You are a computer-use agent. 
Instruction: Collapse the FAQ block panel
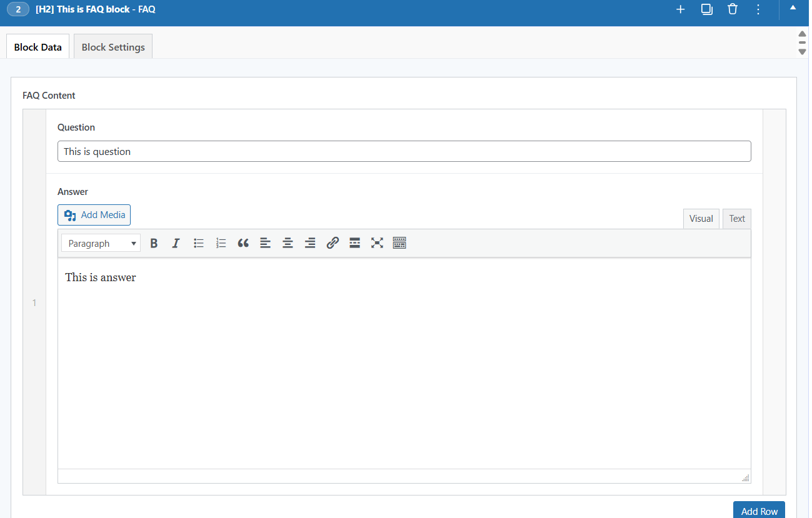click(793, 9)
